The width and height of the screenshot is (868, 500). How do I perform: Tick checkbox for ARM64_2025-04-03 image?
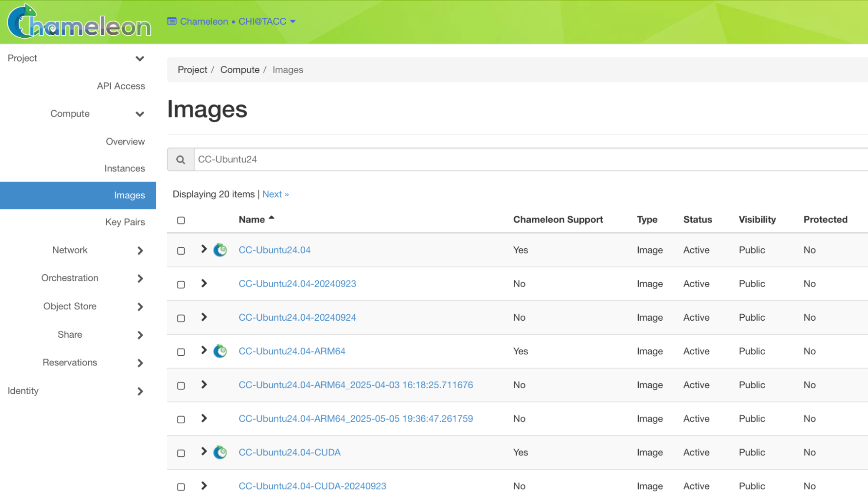[181, 386]
